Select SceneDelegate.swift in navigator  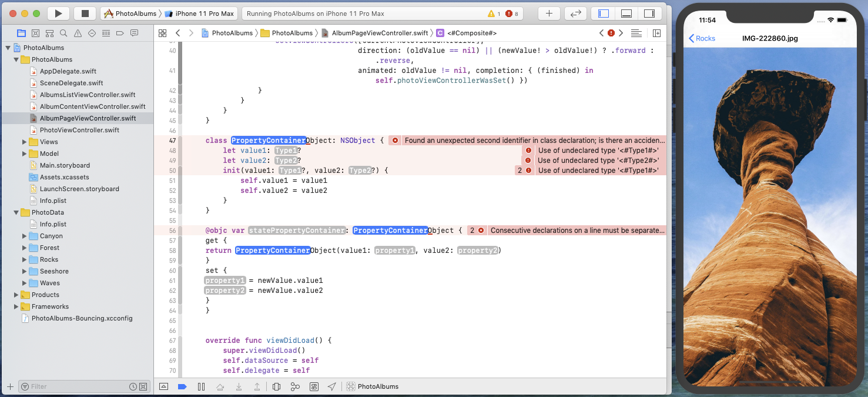point(71,83)
